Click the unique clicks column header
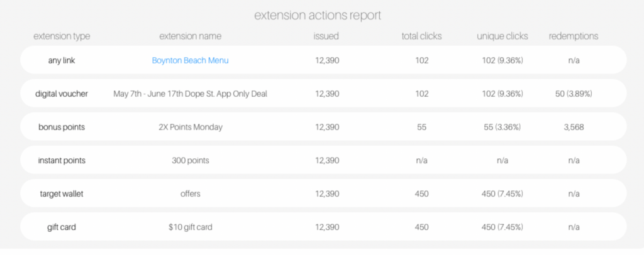The width and height of the screenshot is (644, 255). pyautogui.click(x=502, y=36)
